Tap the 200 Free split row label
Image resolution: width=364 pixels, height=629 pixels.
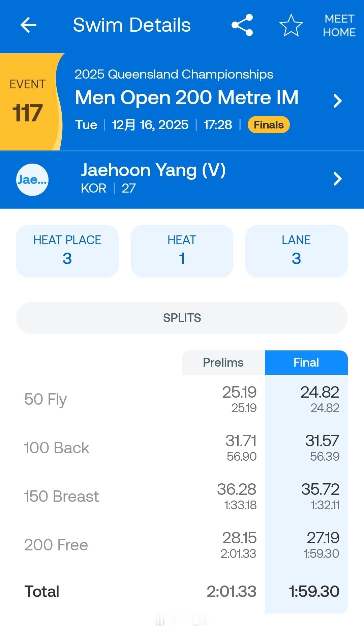point(56,545)
